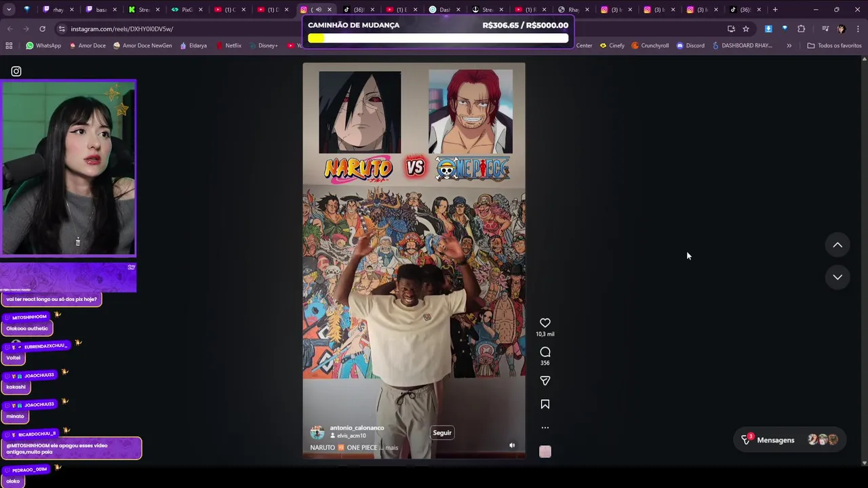Open the DASHBOARD RHAY bookmark
This screenshot has width=868, height=488.
[743, 45]
